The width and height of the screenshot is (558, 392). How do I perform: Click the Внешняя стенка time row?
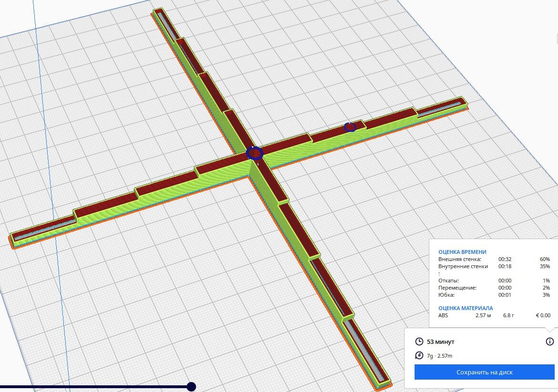click(494, 259)
